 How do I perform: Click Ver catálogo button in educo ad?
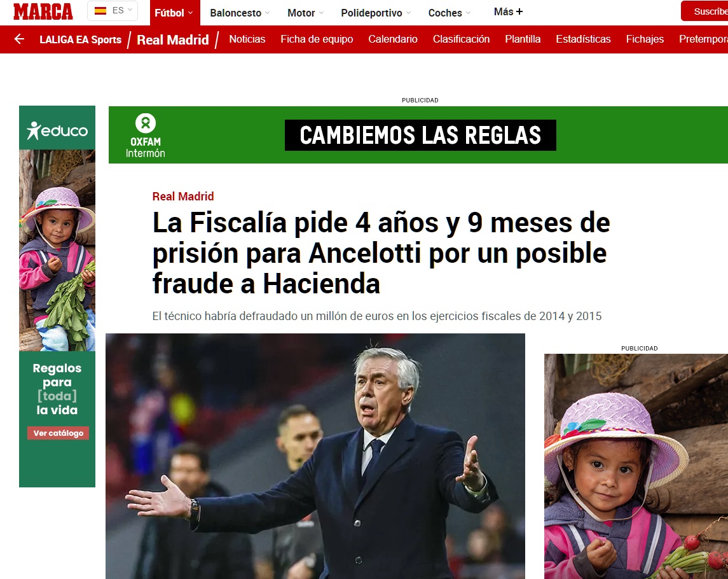point(58,433)
